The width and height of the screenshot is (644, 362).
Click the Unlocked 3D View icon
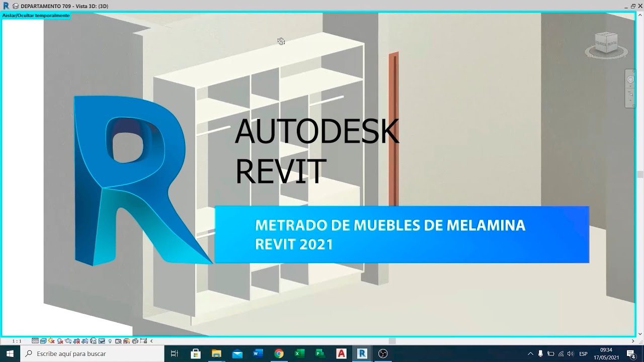click(93, 341)
